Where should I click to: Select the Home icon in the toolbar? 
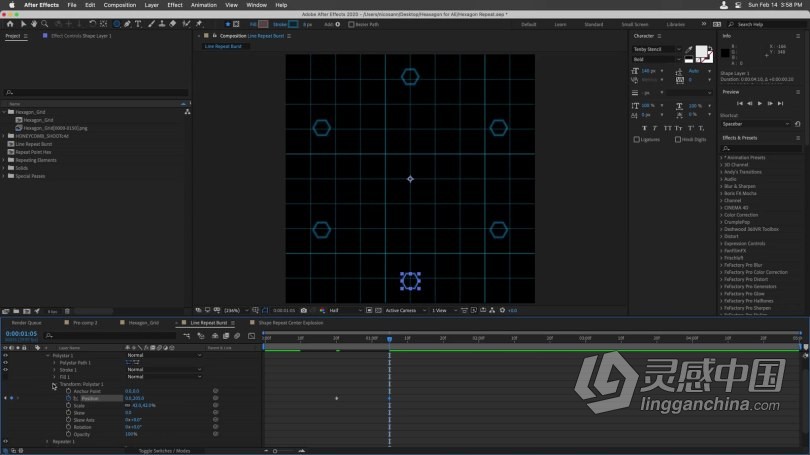(10, 24)
